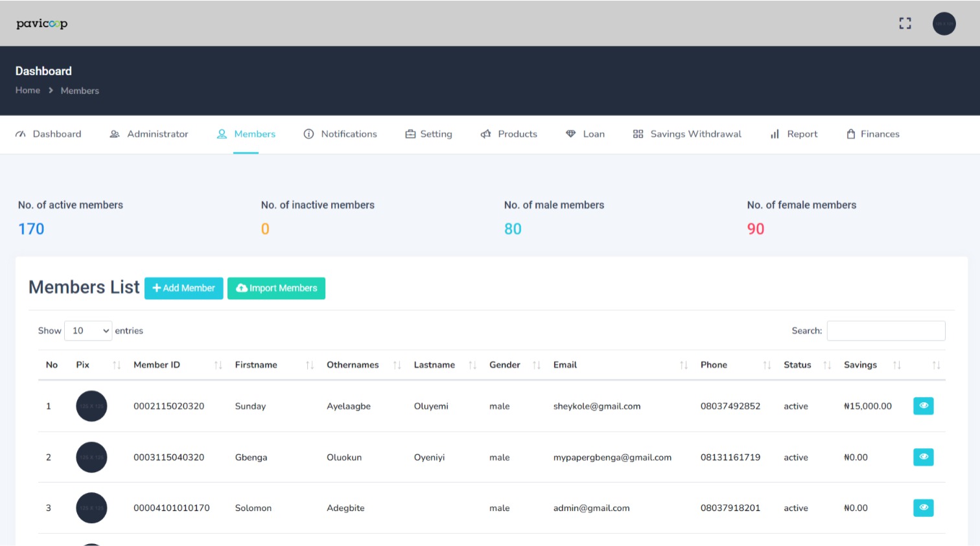This screenshot has height=546, width=980.
Task: Click the active members count 170
Action: (31, 229)
